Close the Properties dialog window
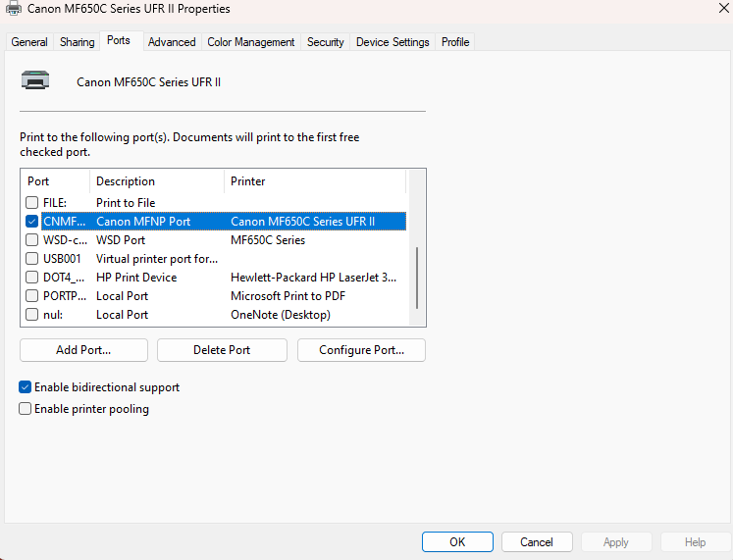The width and height of the screenshot is (733, 560). pyautogui.click(x=723, y=9)
